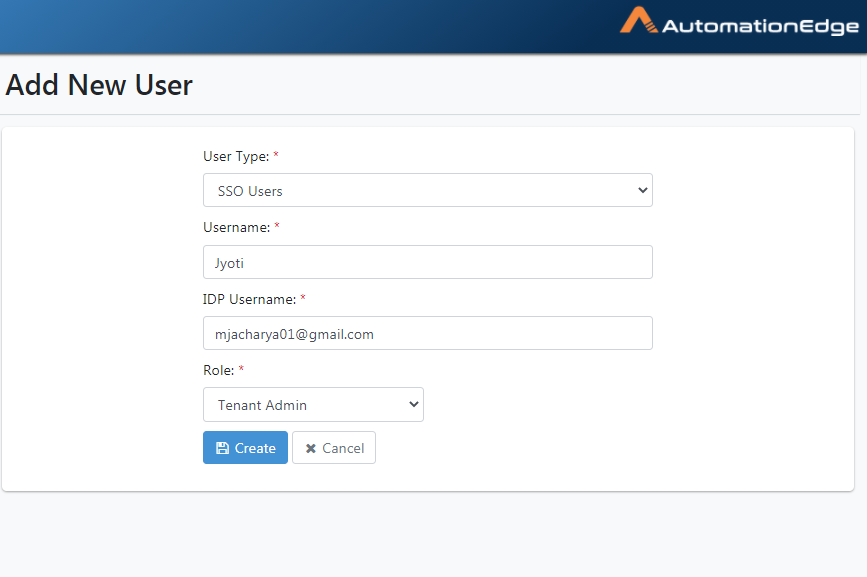Image resolution: width=867 pixels, height=577 pixels.
Task: Click the red asterisk beside User Type
Action: point(276,155)
